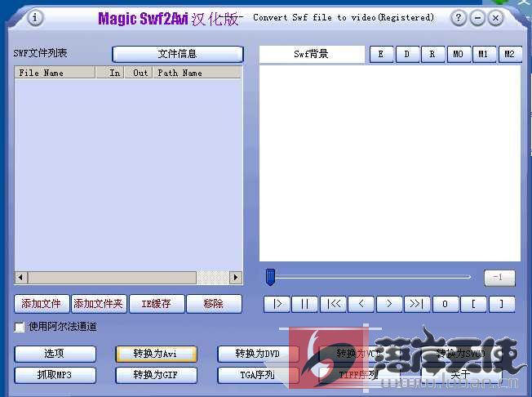Click 转换为VCD button
The image size is (532, 397).
(x=359, y=354)
